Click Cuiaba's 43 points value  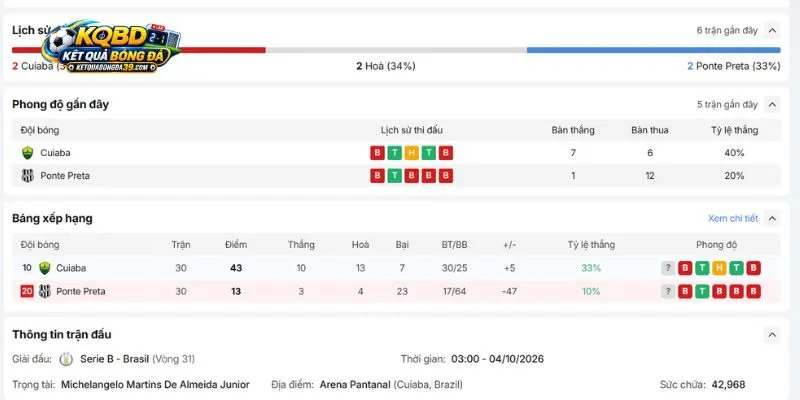point(236,268)
